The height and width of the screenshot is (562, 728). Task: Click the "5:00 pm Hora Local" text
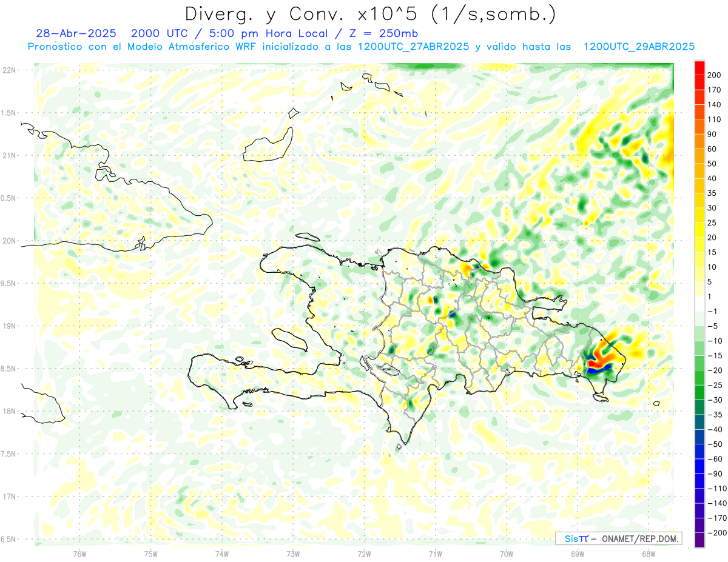pos(268,33)
